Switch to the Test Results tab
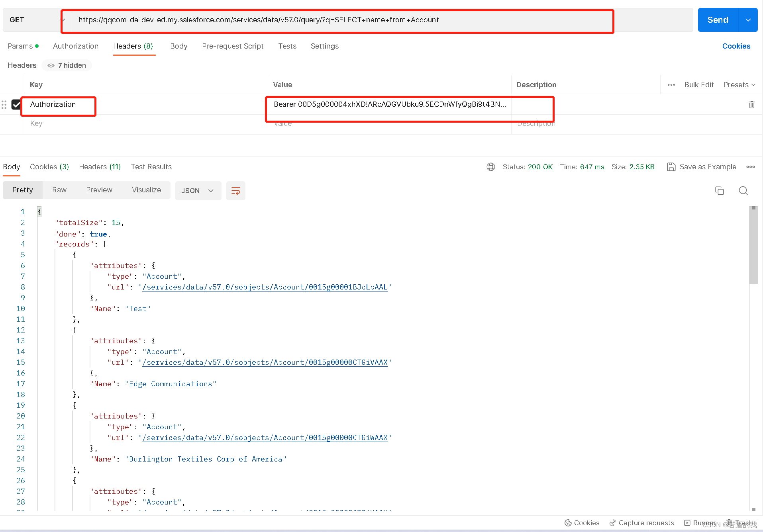Image resolution: width=763 pixels, height=532 pixels. click(x=151, y=166)
